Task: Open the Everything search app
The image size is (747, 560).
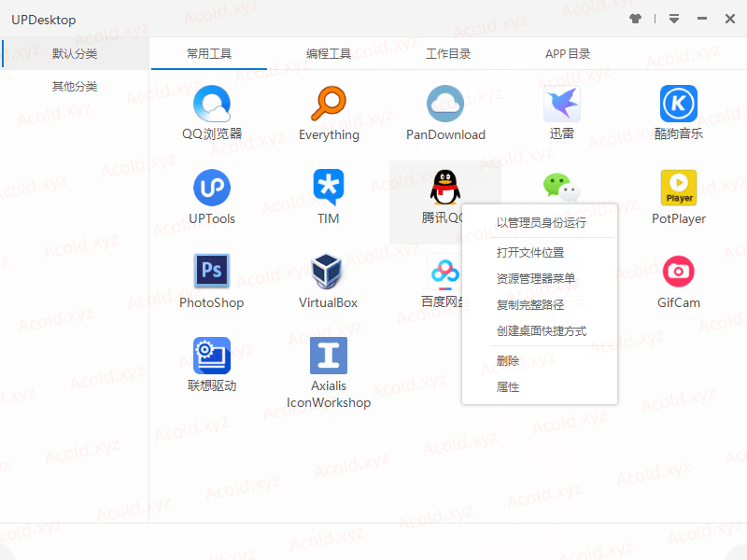Action: tap(329, 104)
